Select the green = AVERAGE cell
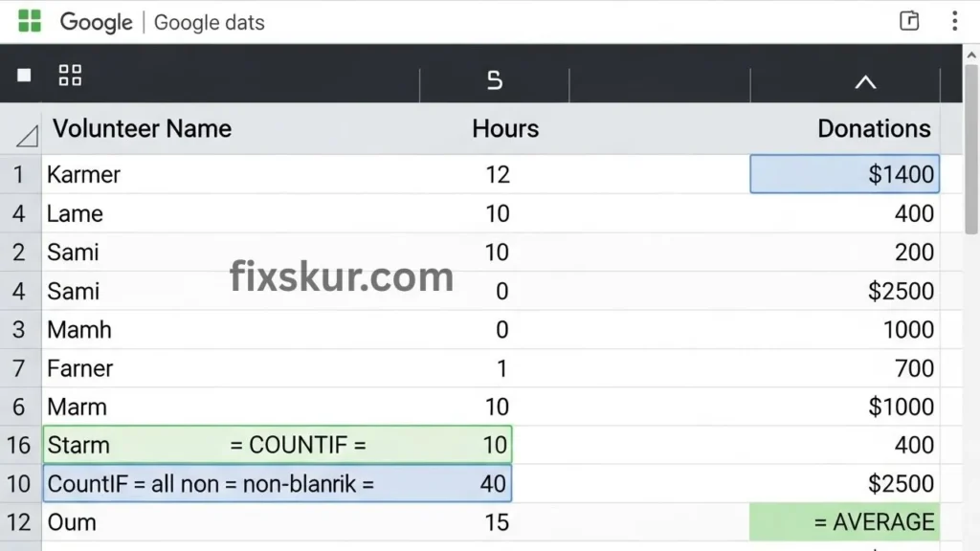The height and width of the screenshot is (551, 980). tap(844, 521)
